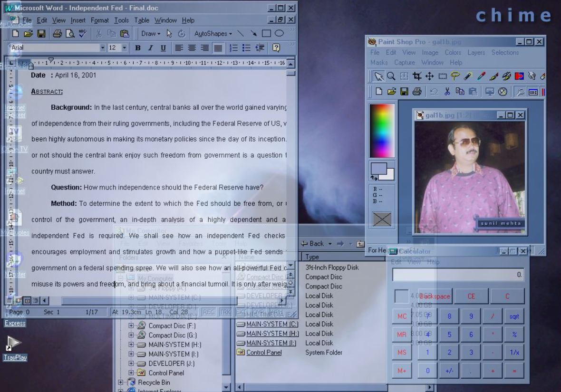561x392 pixels.
Task: Pick the Dropper tool in Paint Shop Pro
Action: tap(481, 76)
